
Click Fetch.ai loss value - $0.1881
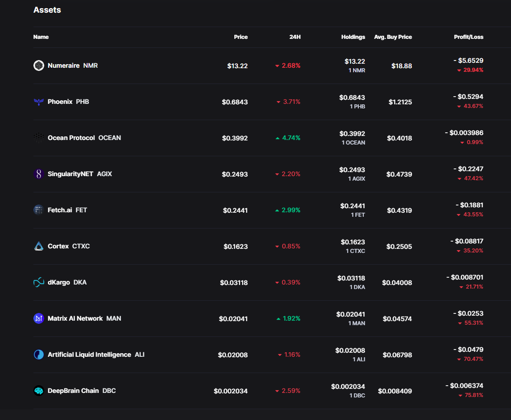469,205
